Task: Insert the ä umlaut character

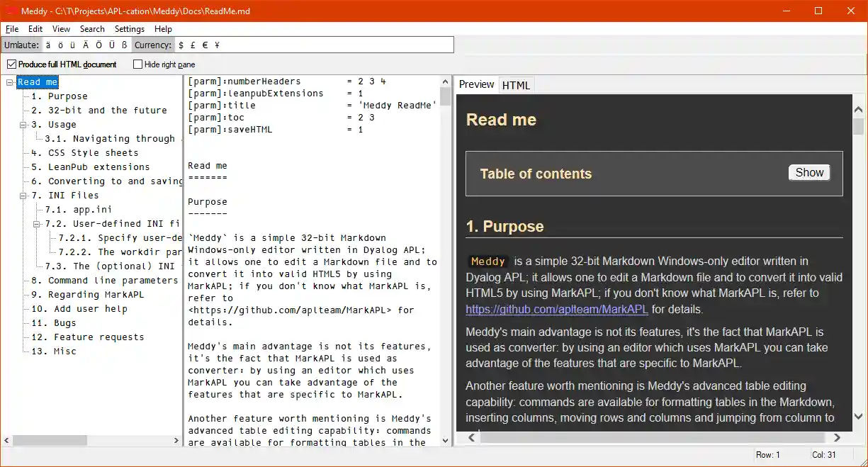Action: point(48,45)
